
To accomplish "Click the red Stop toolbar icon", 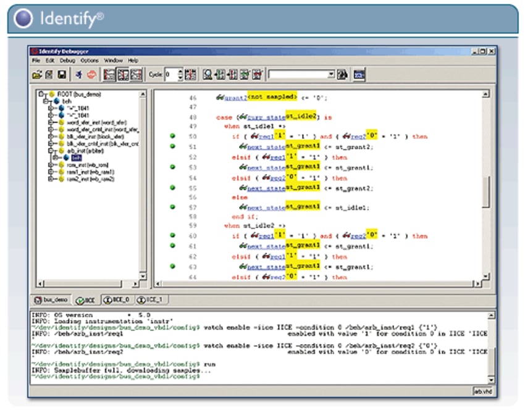I will coord(92,75).
